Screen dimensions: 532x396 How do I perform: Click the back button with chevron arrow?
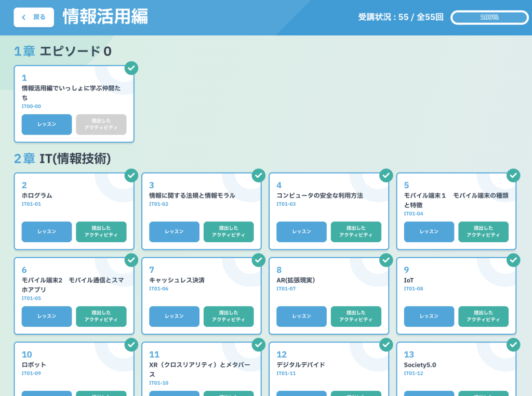pyautogui.click(x=34, y=17)
